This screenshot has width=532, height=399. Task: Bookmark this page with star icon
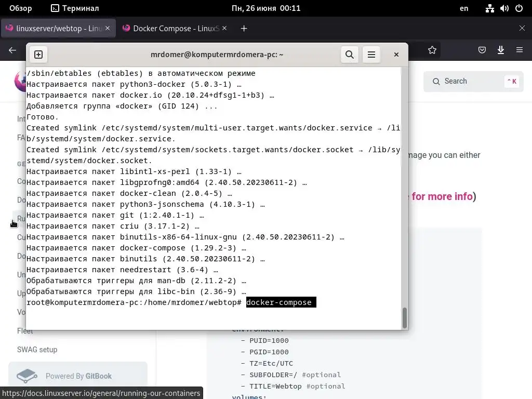pyautogui.click(x=432, y=50)
